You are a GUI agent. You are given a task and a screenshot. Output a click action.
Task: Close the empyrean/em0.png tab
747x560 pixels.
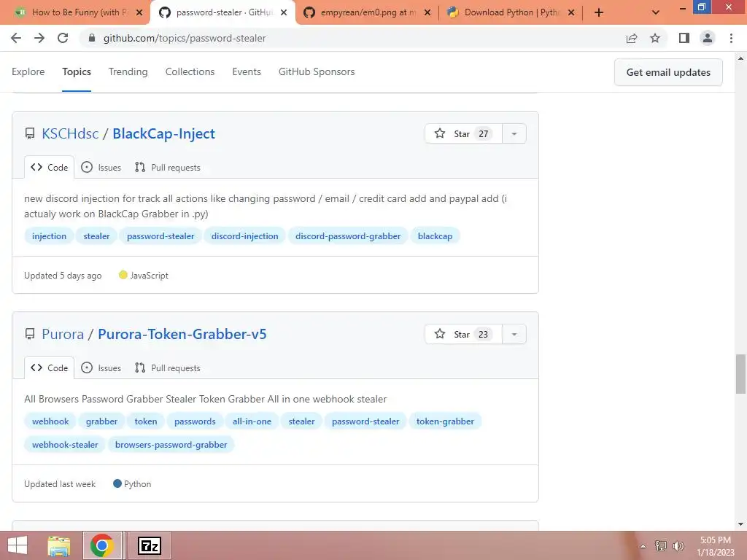coord(427,12)
